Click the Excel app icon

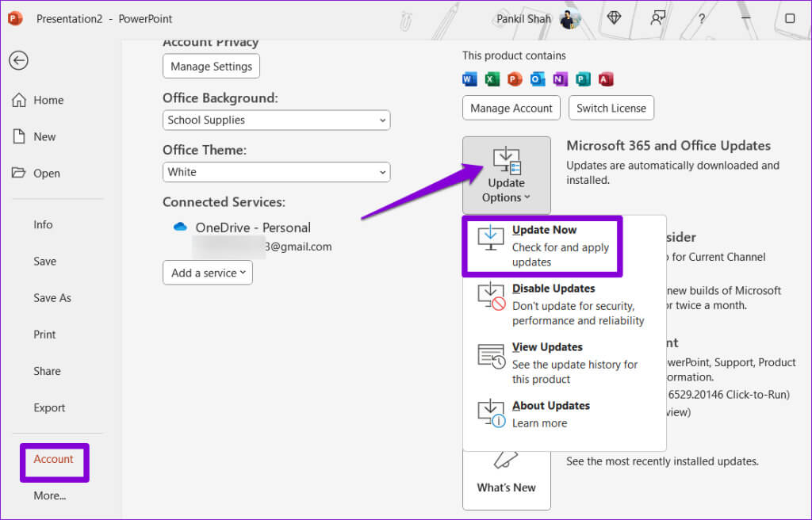pos(492,79)
